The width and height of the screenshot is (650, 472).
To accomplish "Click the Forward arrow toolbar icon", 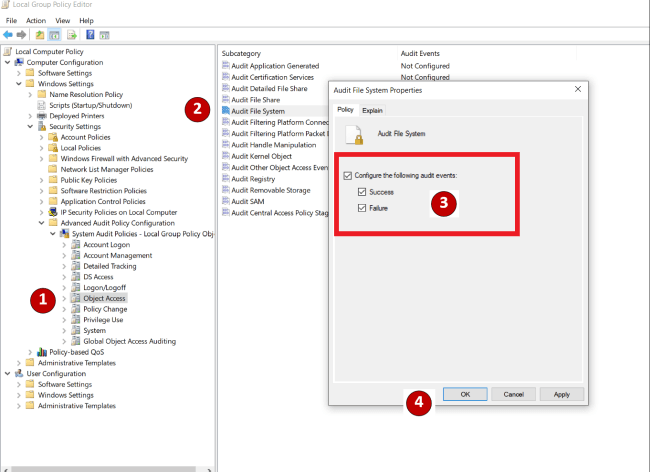I will click(x=21, y=35).
